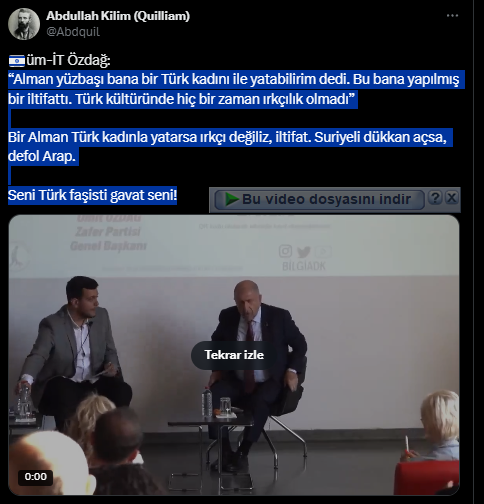Click 'Tekrar izle' to replay video
Image resolution: width=484 pixels, height=504 pixels.
pyautogui.click(x=234, y=355)
